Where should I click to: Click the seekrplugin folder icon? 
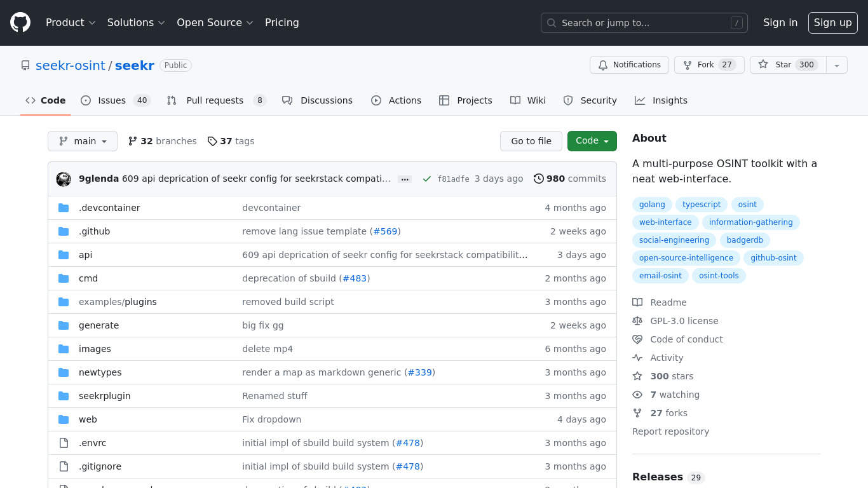tap(64, 396)
